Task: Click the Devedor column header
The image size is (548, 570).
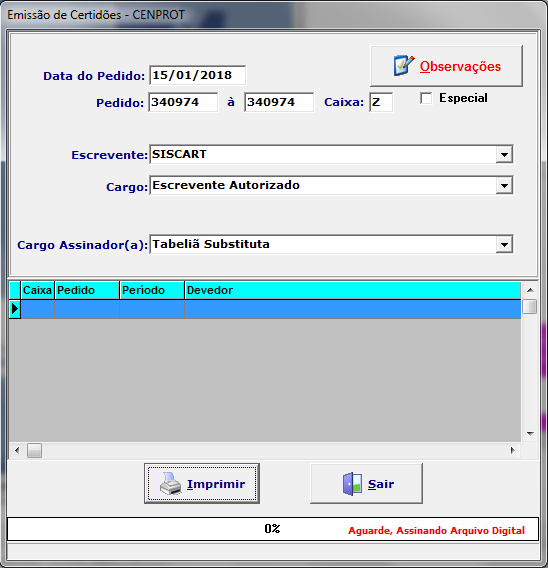Action: (x=352, y=290)
